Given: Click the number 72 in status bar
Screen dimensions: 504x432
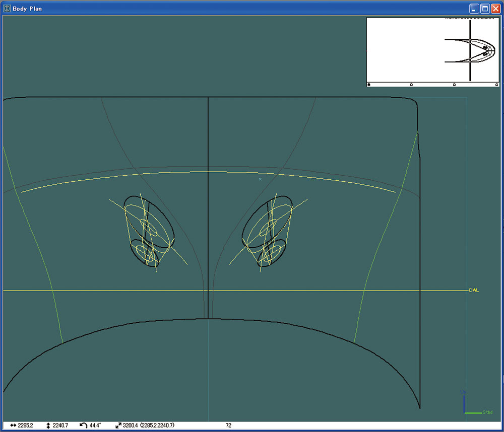Looking at the screenshot, I should (228, 425).
